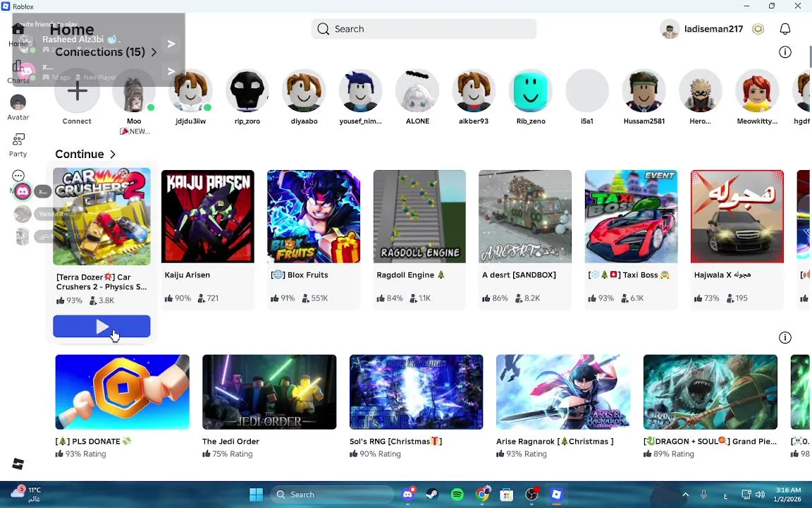Click the Roblox Studio logo at sidebar bottom
Image resolution: width=812 pixels, height=508 pixels.
click(18, 464)
